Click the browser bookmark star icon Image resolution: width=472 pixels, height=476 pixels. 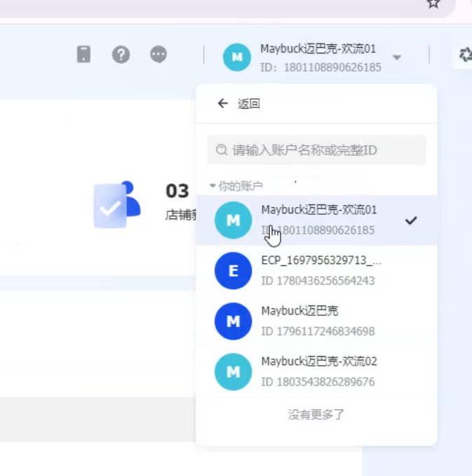433,4
